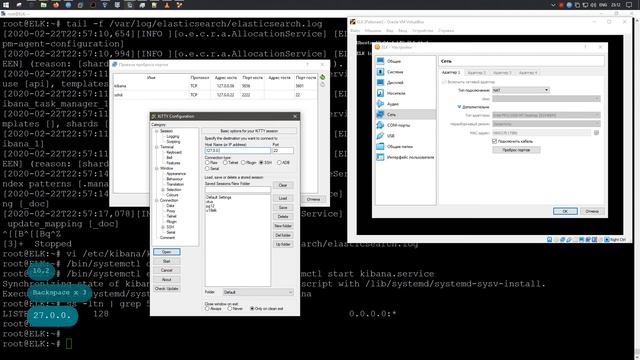Click the KiTTY icon in terminal title bar
The width and height of the screenshot is (640, 360).
point(3,14)
